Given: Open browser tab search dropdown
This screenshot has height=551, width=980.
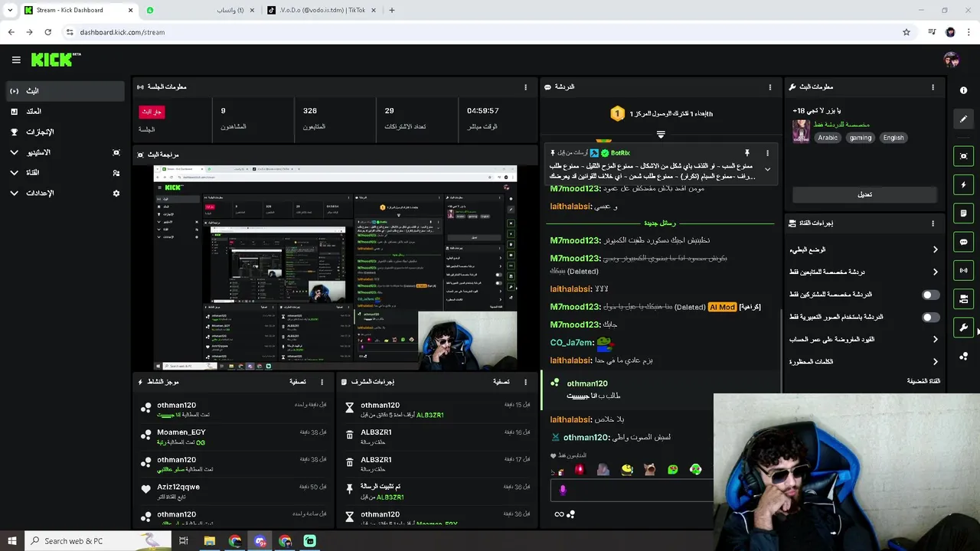Looking at the screenshot, I should click(x=10, y=10).
